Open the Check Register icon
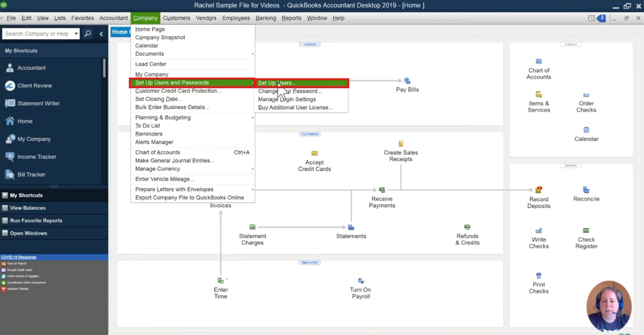The height and width of the screenshot is (335, 644). pos(586,231)
